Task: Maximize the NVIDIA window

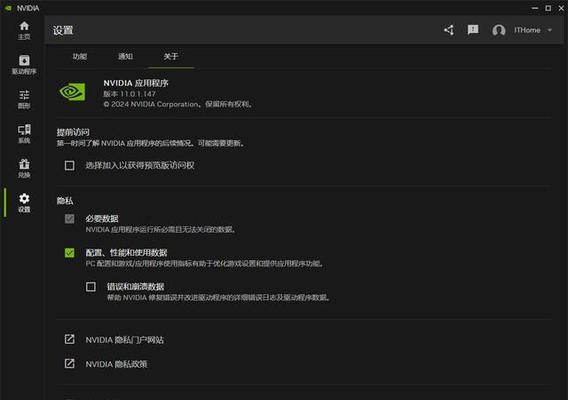Action: point(548,8)
